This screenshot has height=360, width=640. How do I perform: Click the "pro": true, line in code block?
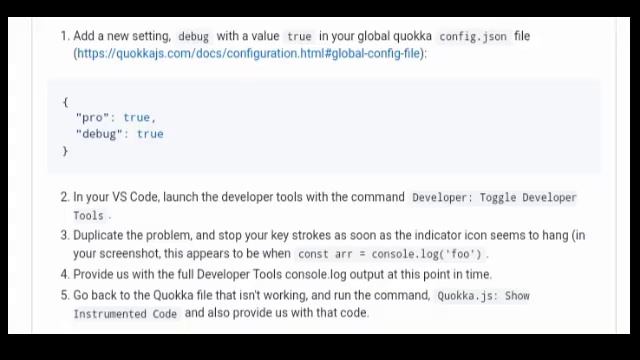pos(116,118)
